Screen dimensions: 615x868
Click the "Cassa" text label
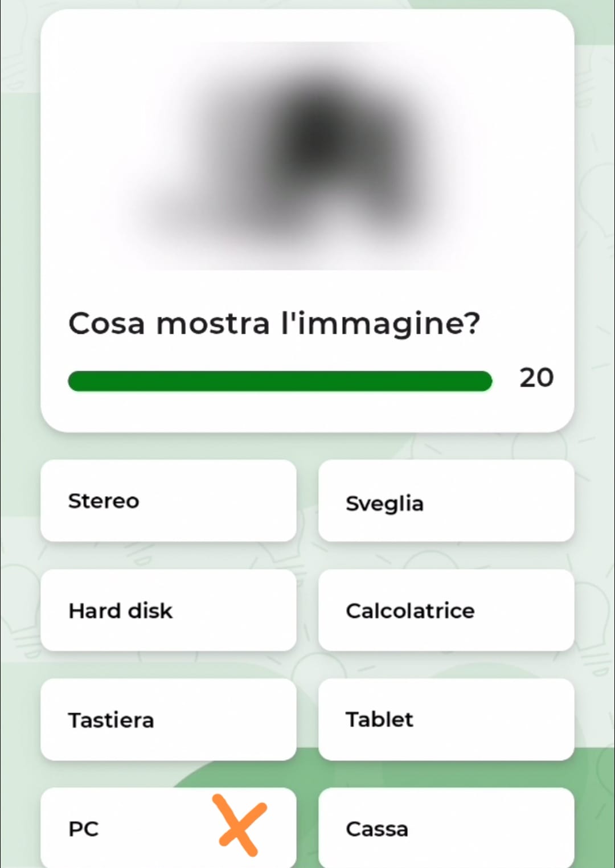click(377, 829)
